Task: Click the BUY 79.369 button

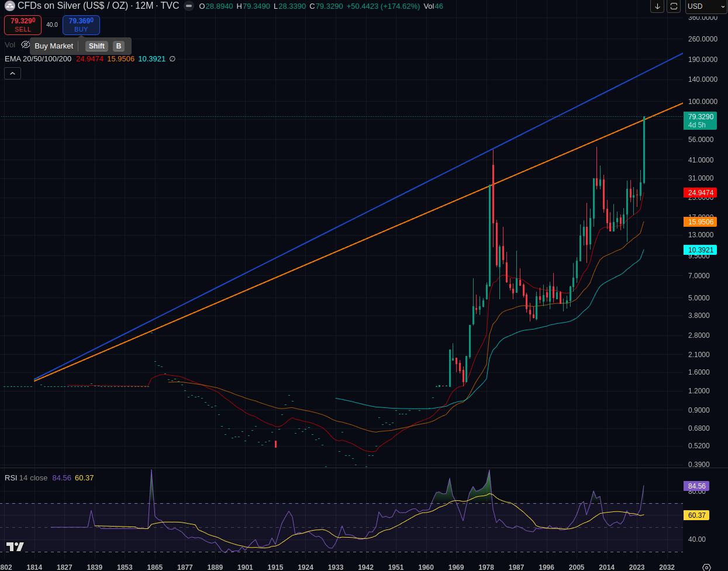Action: (81, 25)
